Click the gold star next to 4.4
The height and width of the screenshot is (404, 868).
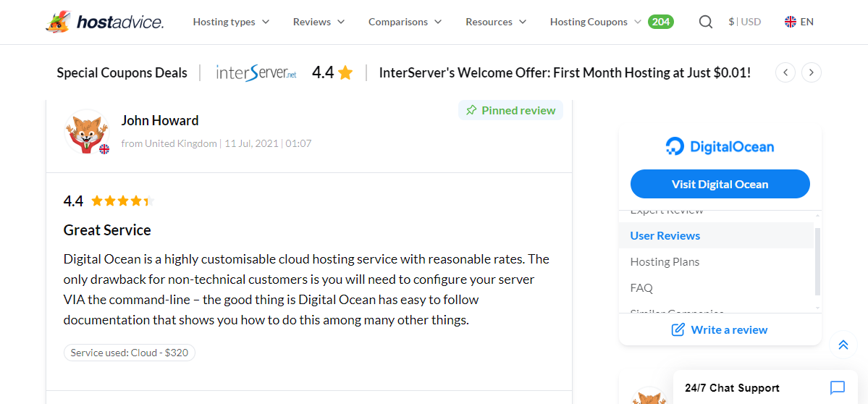tap(345, 72)
